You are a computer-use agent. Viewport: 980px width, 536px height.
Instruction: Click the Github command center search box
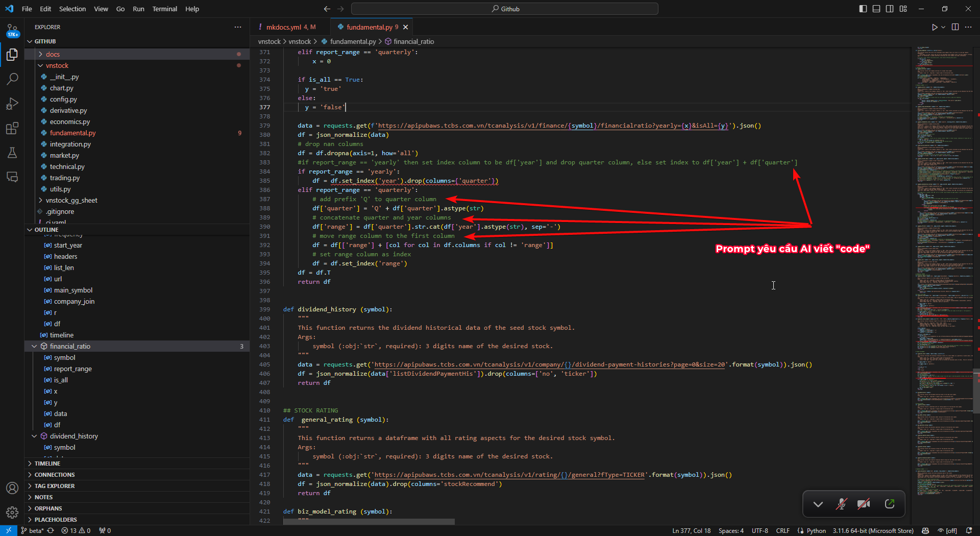click(504, 9)
